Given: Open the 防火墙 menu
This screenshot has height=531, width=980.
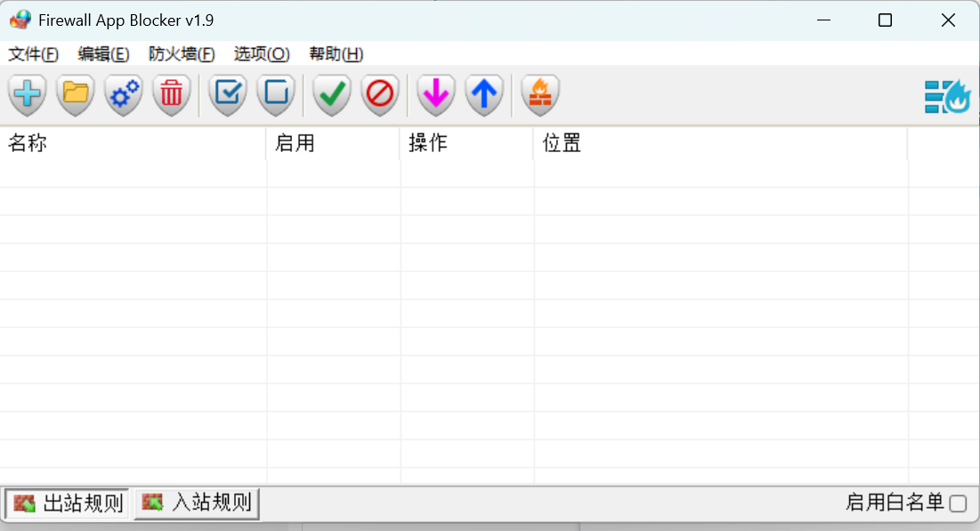Looking at the screenshot, I should click(180, 54).
